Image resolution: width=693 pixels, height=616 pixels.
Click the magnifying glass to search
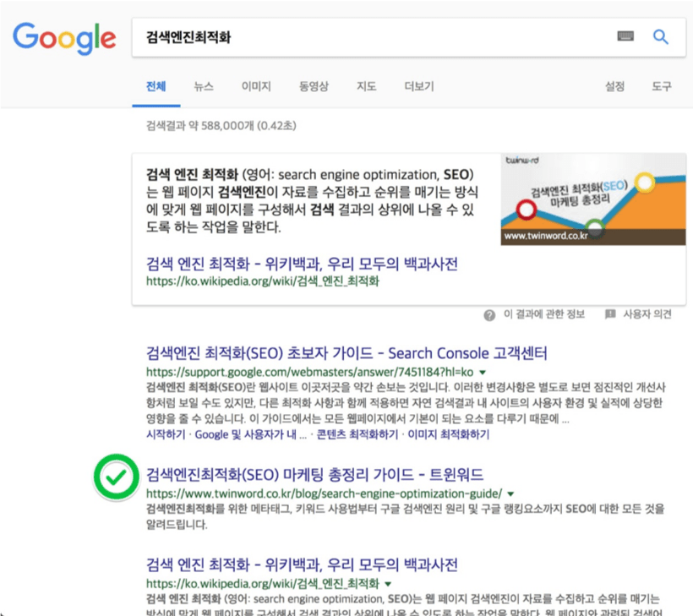click(x=660, y=37)
